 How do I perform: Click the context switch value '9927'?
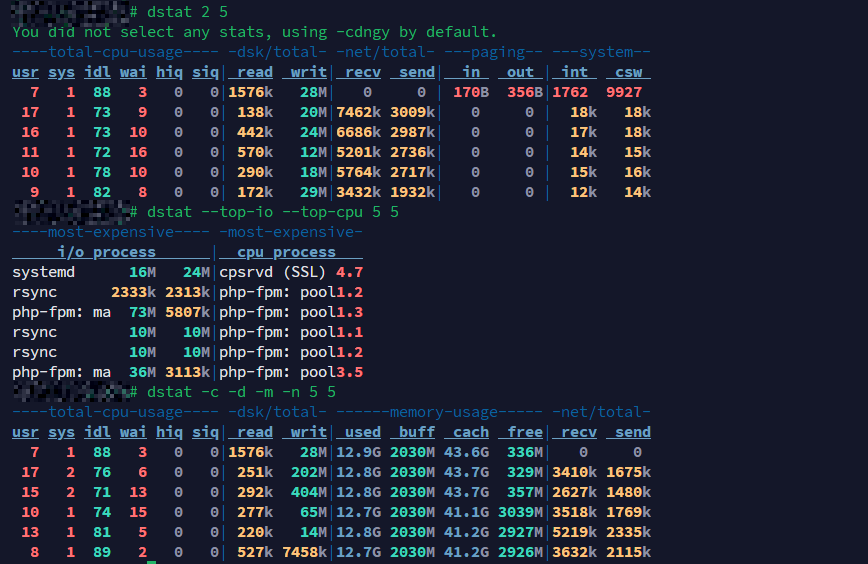[624, 92]
